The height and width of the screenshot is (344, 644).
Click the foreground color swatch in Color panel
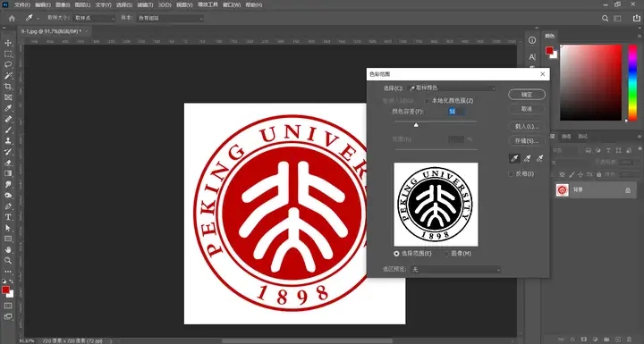549,51
